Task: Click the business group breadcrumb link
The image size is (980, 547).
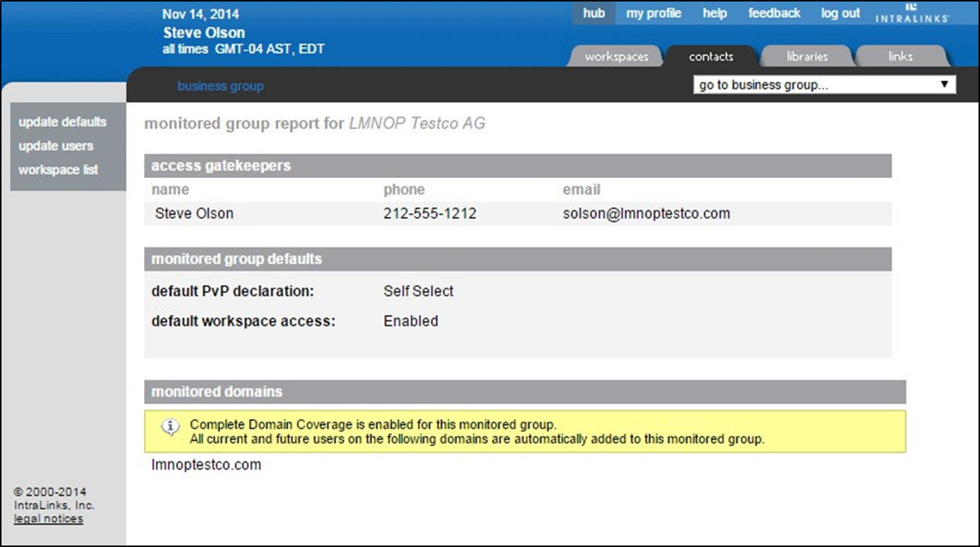Action: (220, 86)
